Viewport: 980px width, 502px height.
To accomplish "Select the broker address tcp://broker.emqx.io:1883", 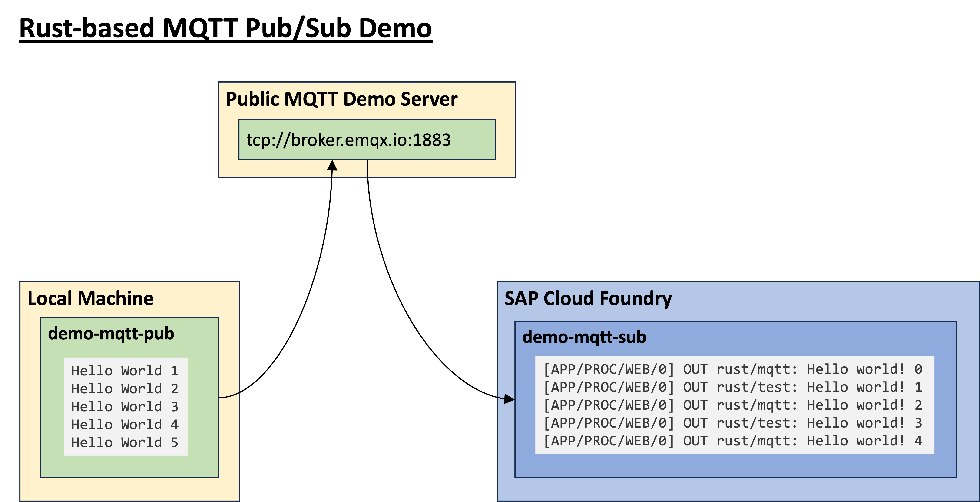I will coord(348,140).
